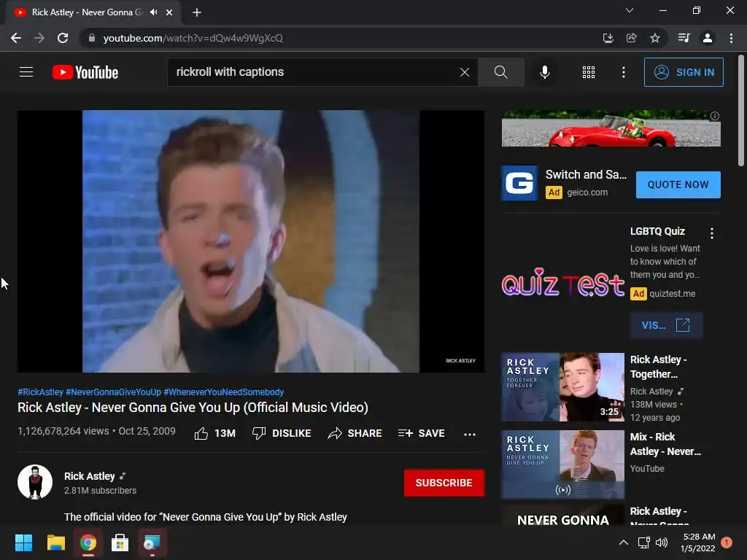Open the Geico car banner ad

point(611,128)
